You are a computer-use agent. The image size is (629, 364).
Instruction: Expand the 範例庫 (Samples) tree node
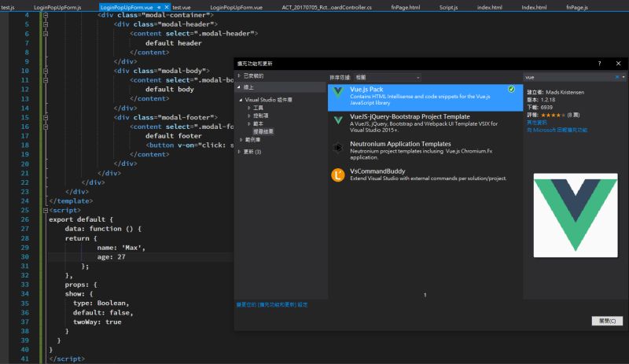tap(241, 140)
